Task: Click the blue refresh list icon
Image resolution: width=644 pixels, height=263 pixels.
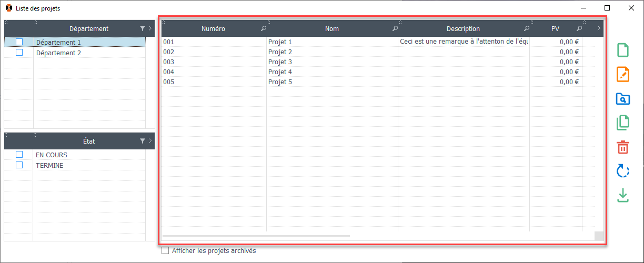Action: [622, 171]
